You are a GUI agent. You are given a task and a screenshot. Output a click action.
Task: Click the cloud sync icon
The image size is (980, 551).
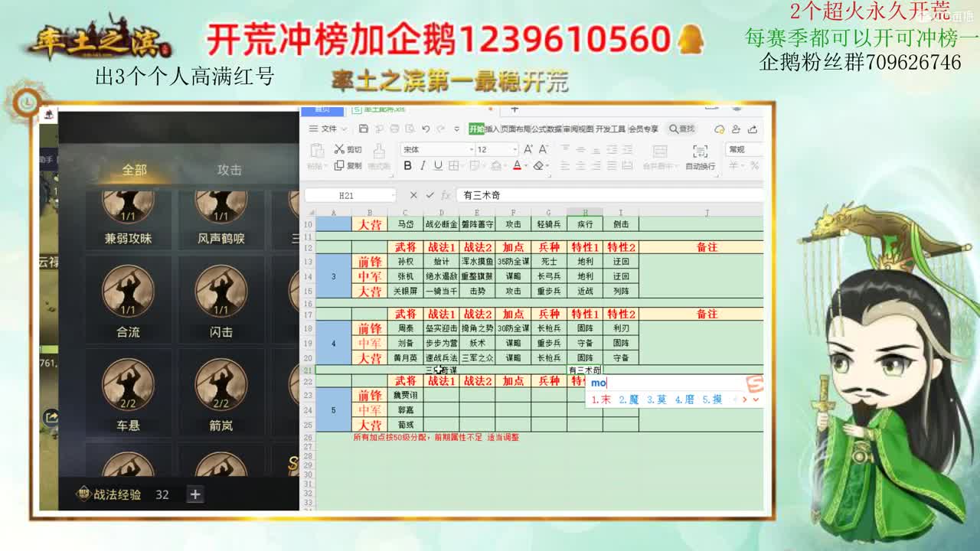[x=720, y=129]
